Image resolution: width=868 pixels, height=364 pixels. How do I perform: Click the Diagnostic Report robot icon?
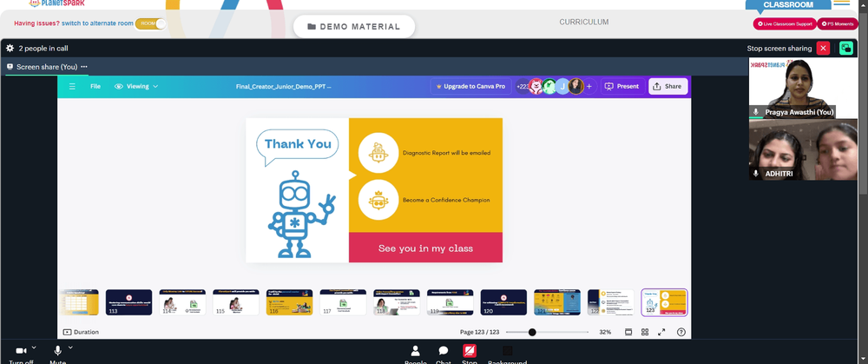(378, 153)
